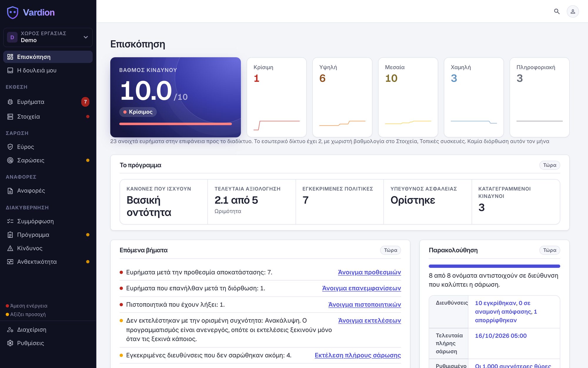588x368 pixels.
Task: Click the Τώρα badge in Παρακολούθηση
Action: point(549,250)
